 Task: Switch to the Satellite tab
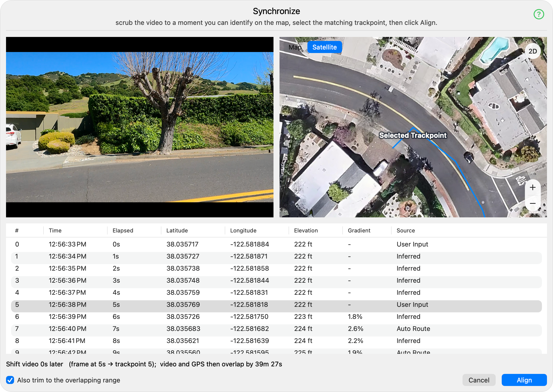click(325, 47)
